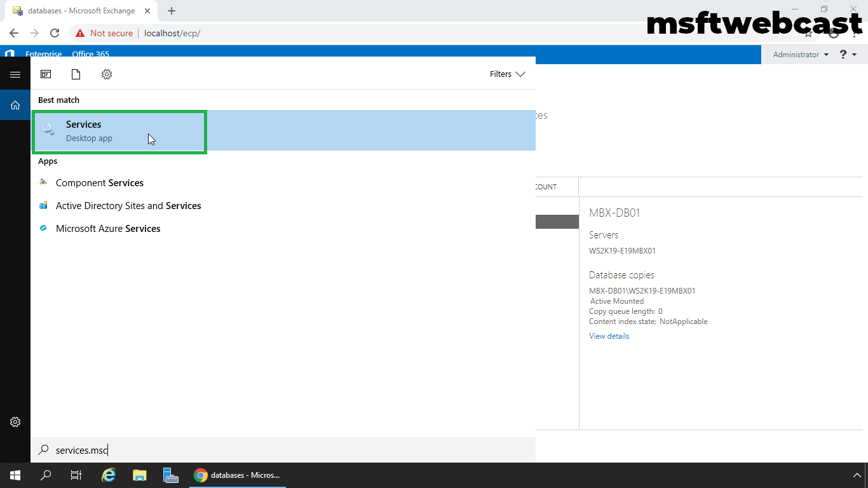Expand the Filters dropdown

point(507,74)
